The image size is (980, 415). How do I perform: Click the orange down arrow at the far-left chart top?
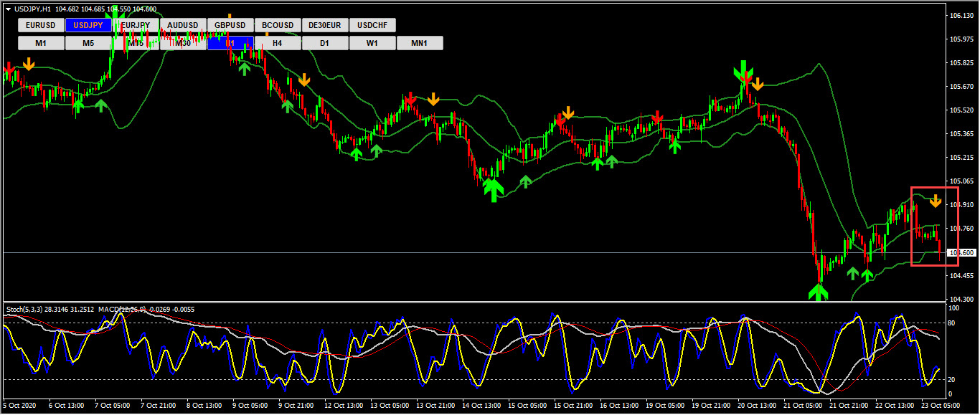point(28,65)
